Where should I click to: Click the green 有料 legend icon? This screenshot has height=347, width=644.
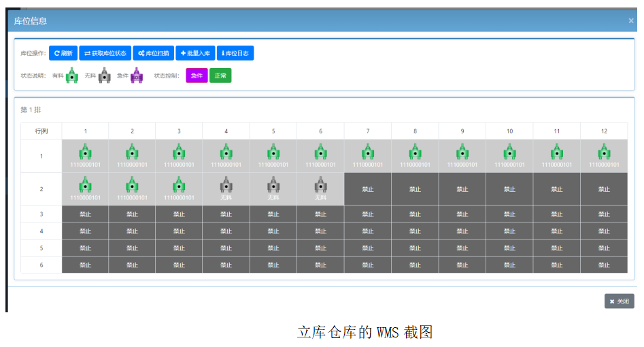tap(72, 76)
